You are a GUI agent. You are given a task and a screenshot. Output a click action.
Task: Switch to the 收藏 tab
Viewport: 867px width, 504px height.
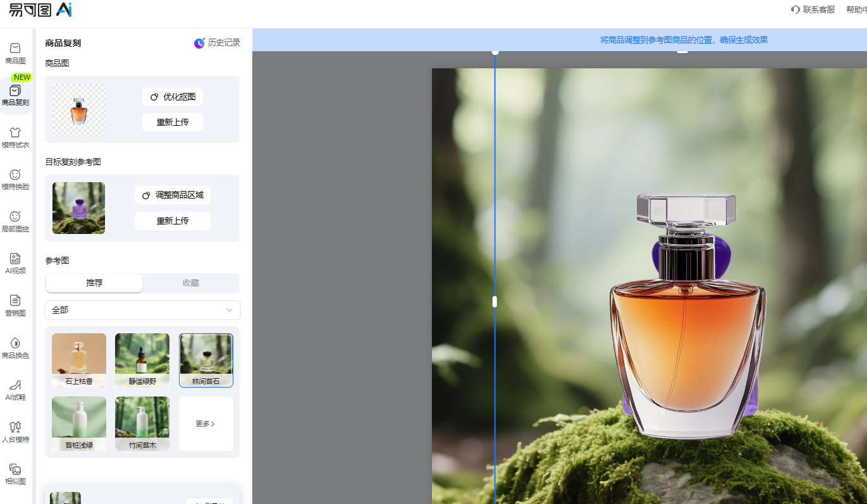pos(190,283)
